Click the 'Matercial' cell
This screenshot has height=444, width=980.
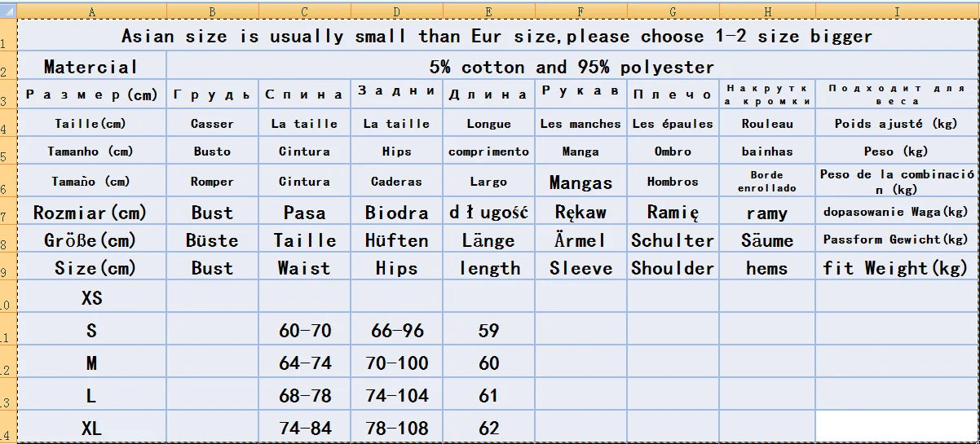[91, 66]
